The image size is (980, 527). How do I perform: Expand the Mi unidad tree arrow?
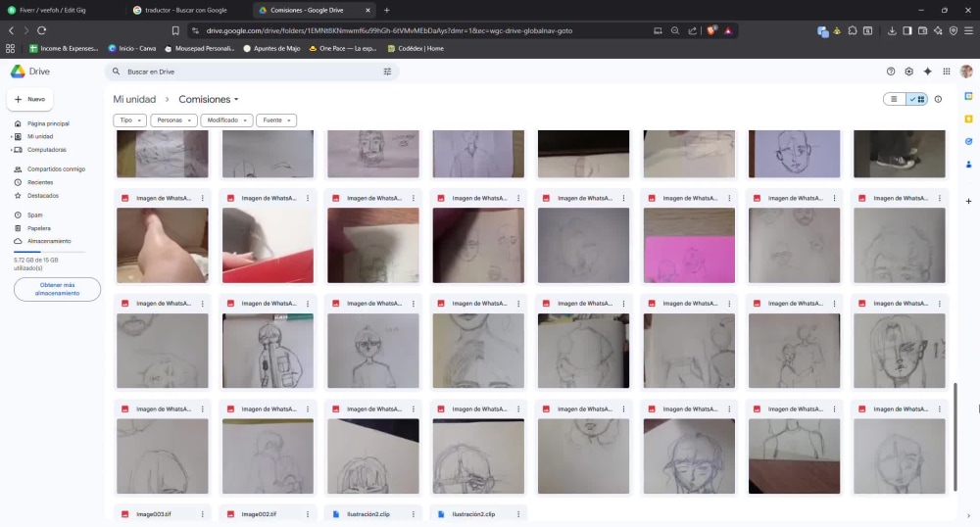click(11, 137)
